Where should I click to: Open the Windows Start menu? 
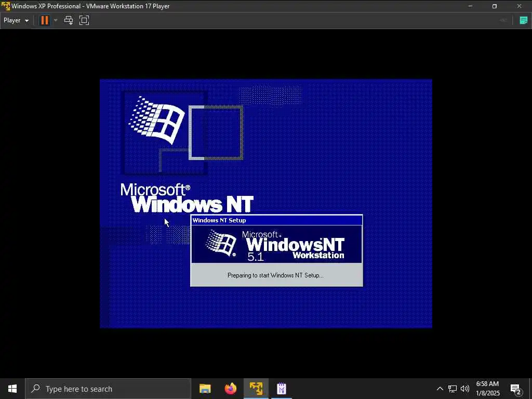click(x=12, y=389)
